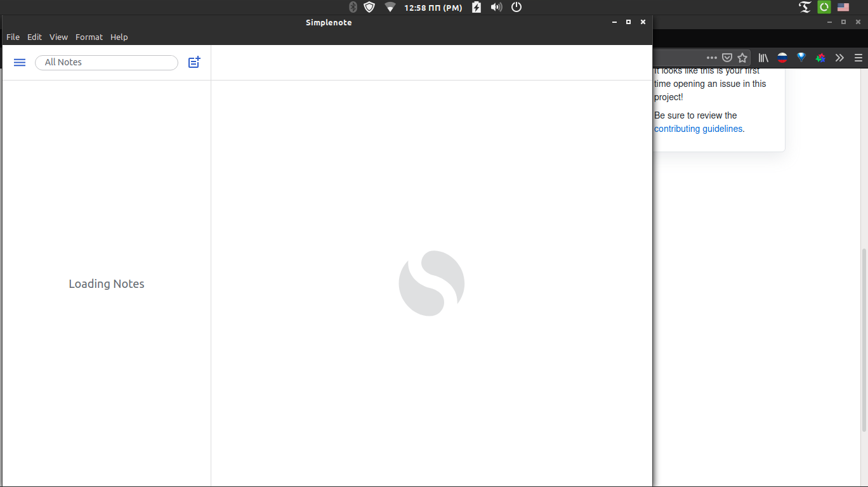Click the shield icon in top panel
Image resolution: width=868 pixels, height=487 pixels.
tap(369, 7)
